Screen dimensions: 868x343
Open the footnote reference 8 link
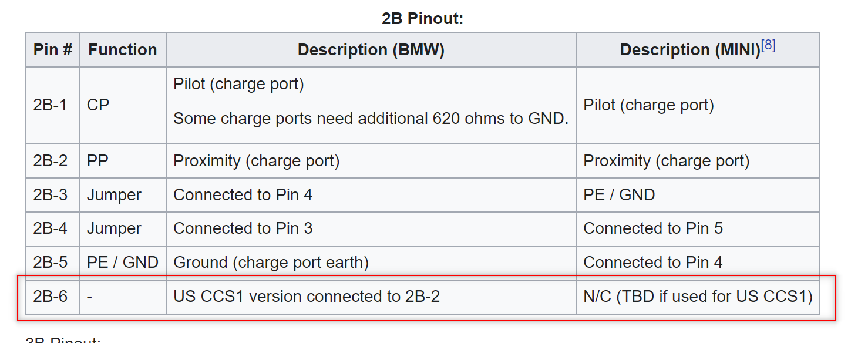tap(768, 46)
